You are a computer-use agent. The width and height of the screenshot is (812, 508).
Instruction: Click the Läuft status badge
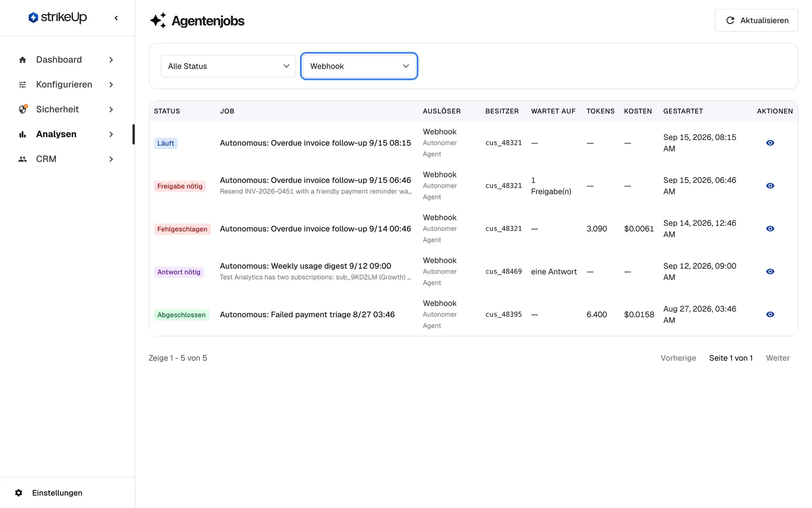(166, 143)
